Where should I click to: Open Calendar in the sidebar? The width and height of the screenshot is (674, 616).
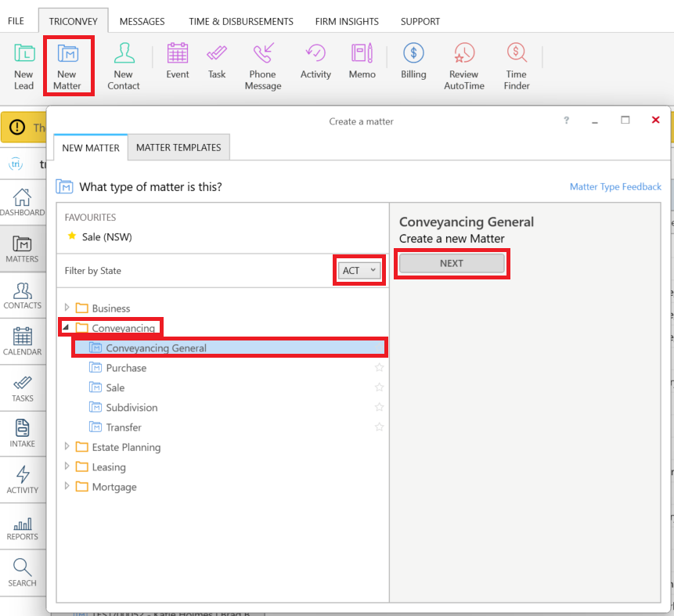(x=23, y=341)
